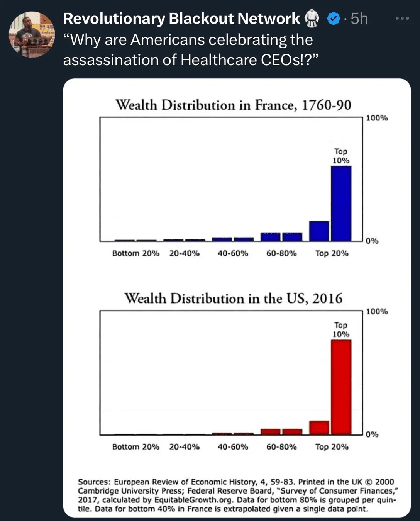Viewport: 420px width, 521px height.
Task: Click the tall blue Top 10% bar
Action: (x=341, y=204)
